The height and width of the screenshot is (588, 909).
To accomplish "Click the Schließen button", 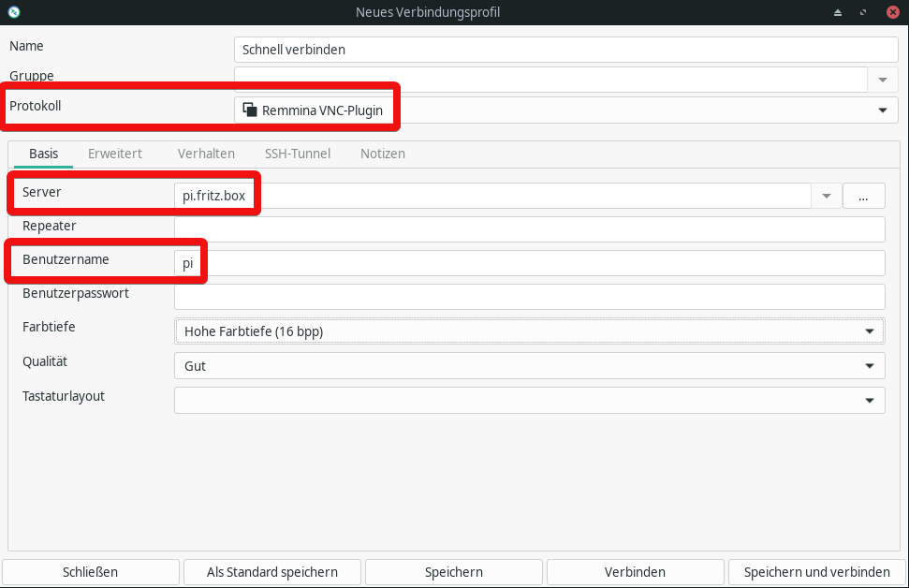I will [x=91, y=572].
